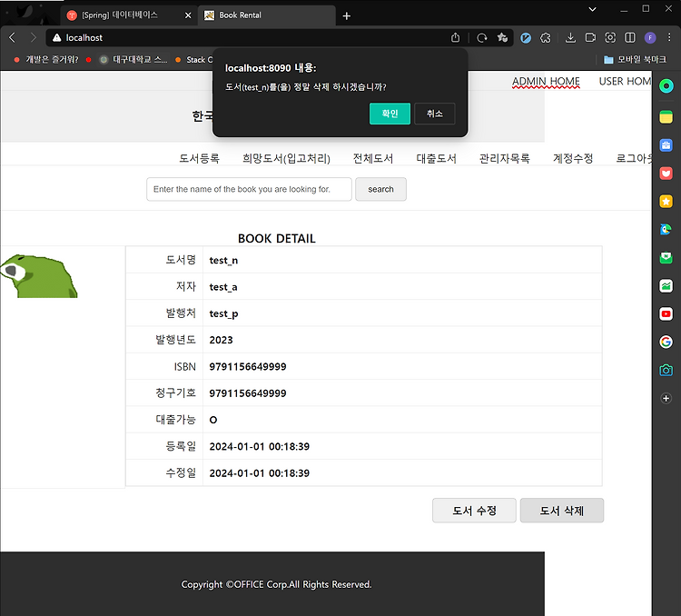Image resolution: width=681 pixels, height=616 pixels.
Task: Go back in browser history
Action: point(12,38)
